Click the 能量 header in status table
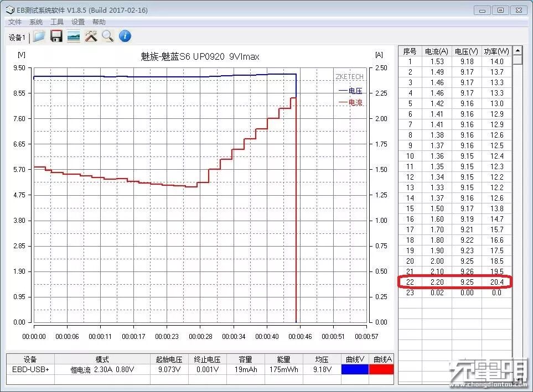Image resolution: width=533 pixels, height=392 pixels. (x=284, y=359)
